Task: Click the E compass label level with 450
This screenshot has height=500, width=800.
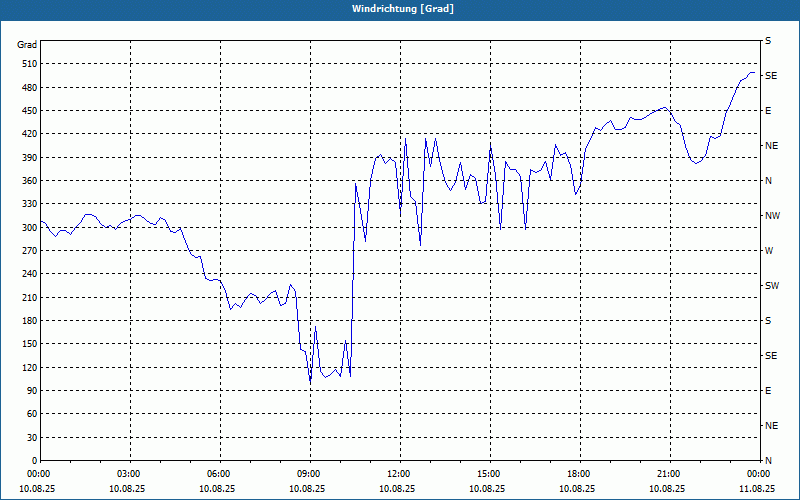Action: click(x=768, y=111)
